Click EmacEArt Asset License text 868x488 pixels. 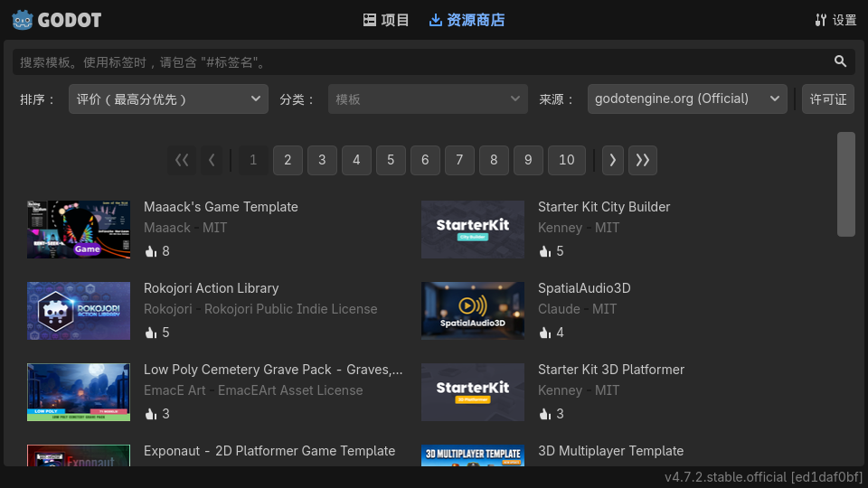pyautogui.click(x=290, y=390)
